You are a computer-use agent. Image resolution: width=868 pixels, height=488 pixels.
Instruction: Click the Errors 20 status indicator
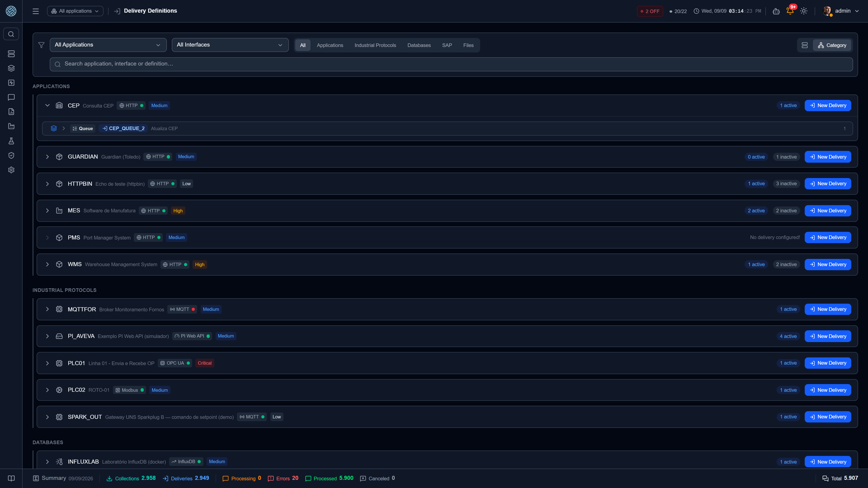point(283,478)
